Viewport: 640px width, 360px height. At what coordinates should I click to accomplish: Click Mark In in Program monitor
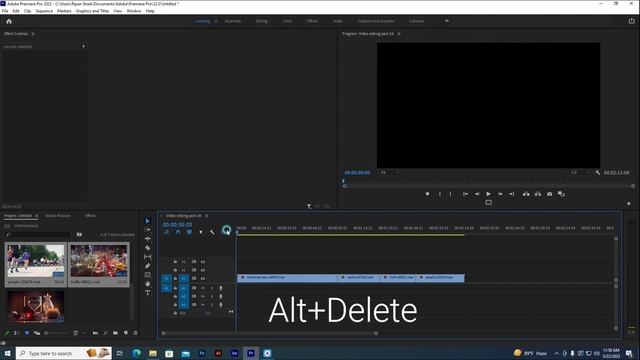(440, 194)
